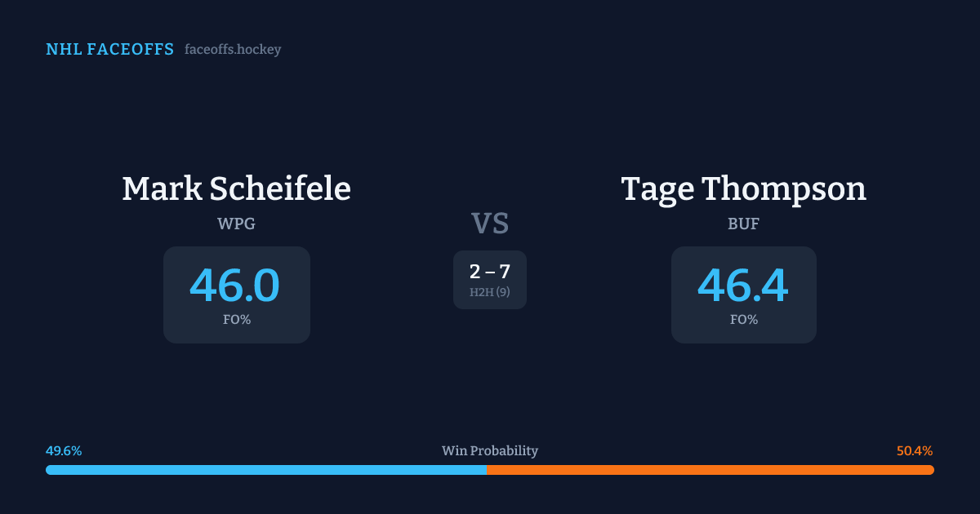Click the 49.6% win probability value
Viewport: 980px width, 514px height.
coord(64,451)
